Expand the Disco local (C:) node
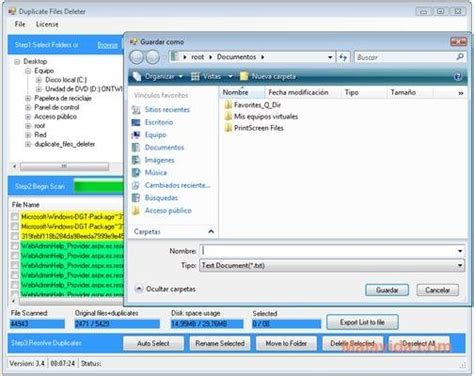Image resolution: width=474 pixels, height=376 pixels. [39, 80]
